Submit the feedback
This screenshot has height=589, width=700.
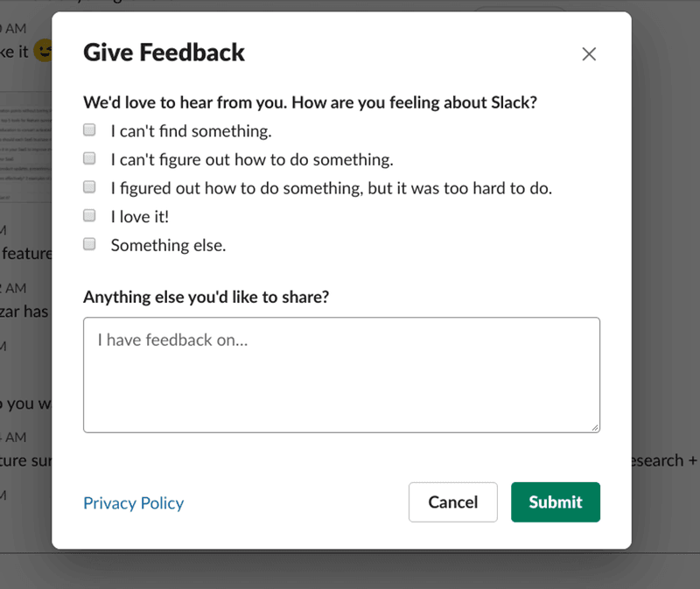click(x=555, y=501)
